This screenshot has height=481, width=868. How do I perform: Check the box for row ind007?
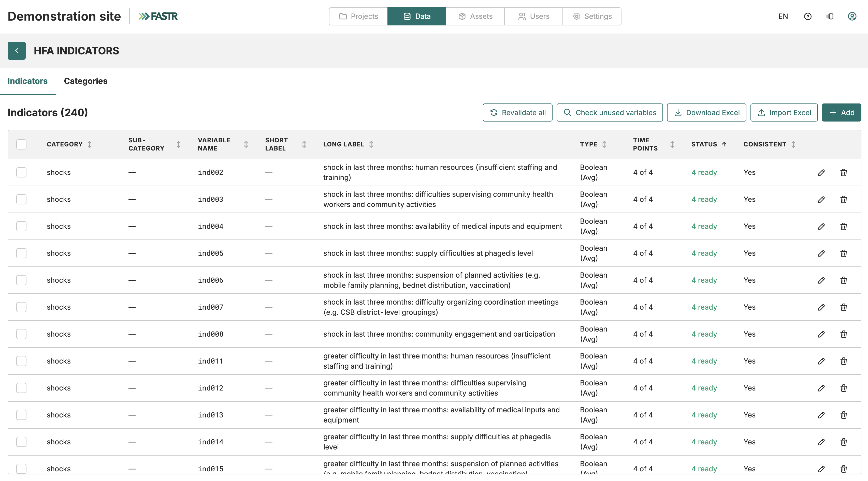click(21, 307)
